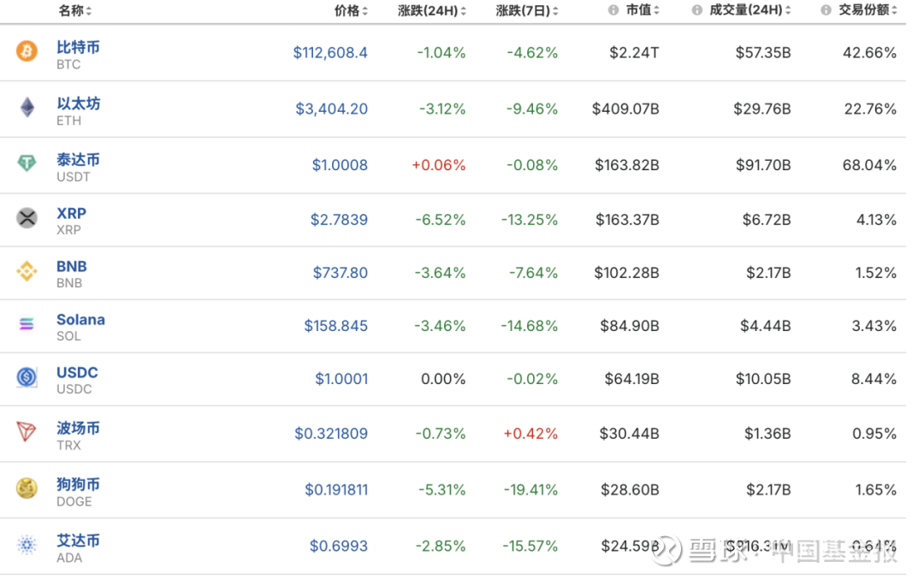The width and height of the screenshot is (924, 579).
Task: Click the DOGE ticker symbol text
Action: (x=74, y=502)
